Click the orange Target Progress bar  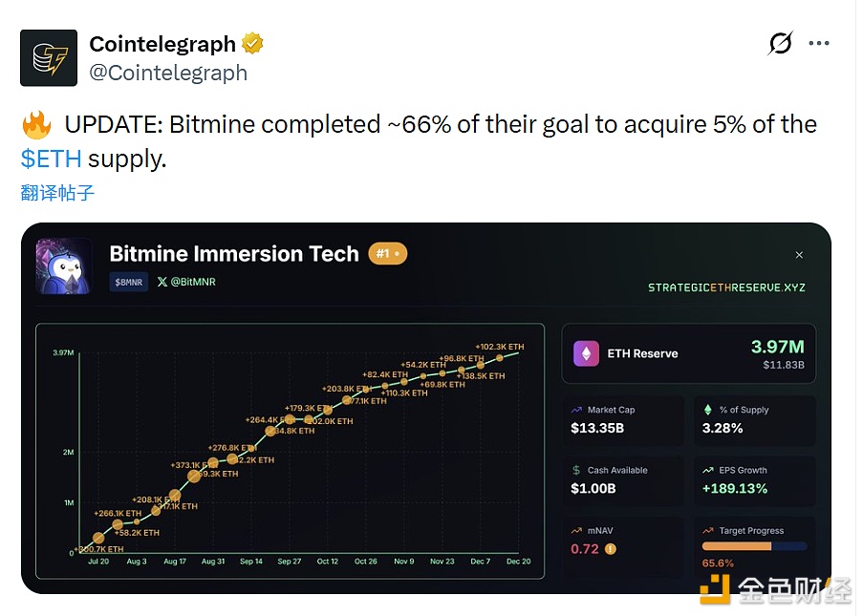(x=736, y=545)
